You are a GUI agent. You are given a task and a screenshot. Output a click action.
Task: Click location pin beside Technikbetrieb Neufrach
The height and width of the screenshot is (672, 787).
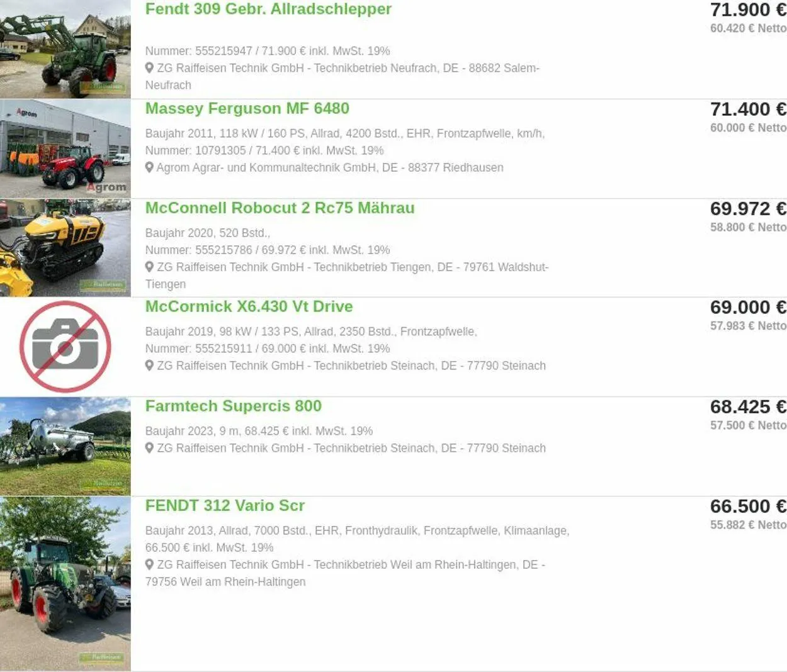(x=149, y=68)
